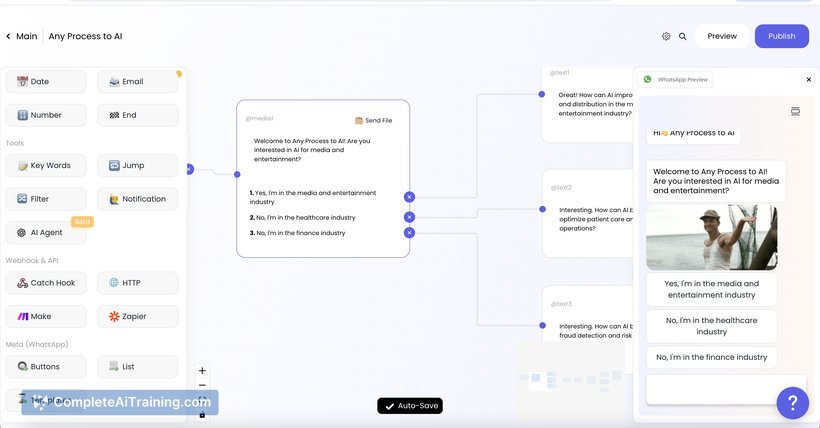Remove connection from media entertainment option

click(x=409, y=197)
